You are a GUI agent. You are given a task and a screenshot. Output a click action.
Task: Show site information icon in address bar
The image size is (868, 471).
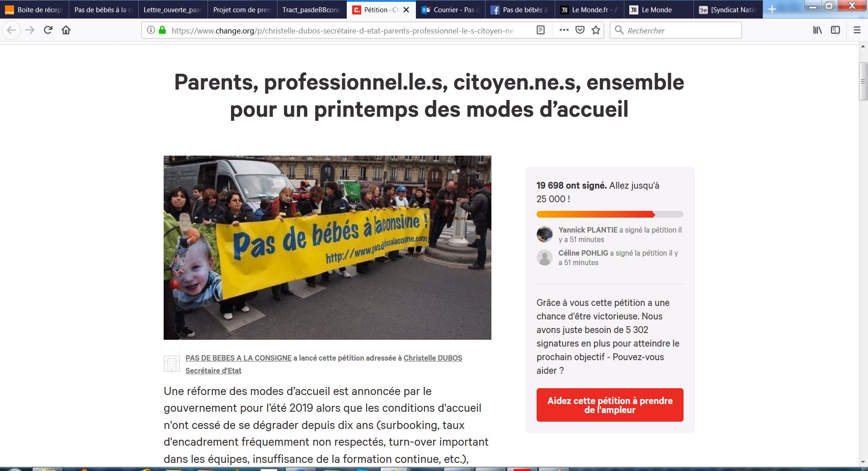(151, 30)
